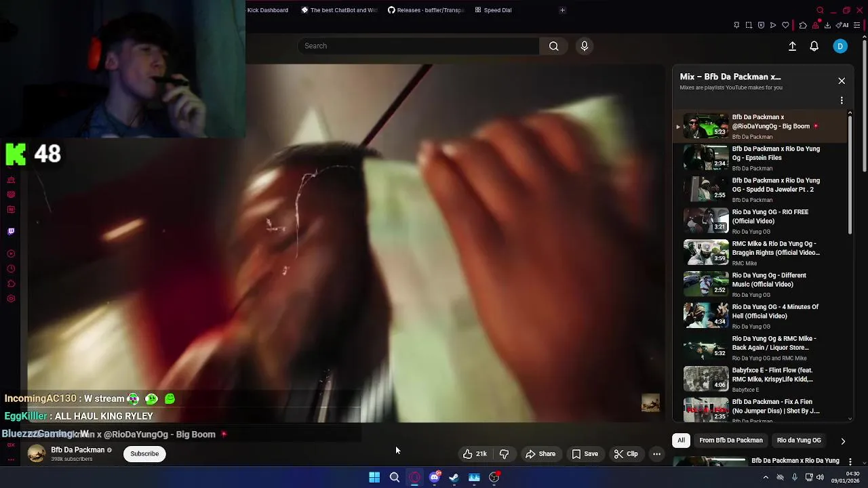
Task: Show hidden system tray icons chevron
Action: (766, 477)
